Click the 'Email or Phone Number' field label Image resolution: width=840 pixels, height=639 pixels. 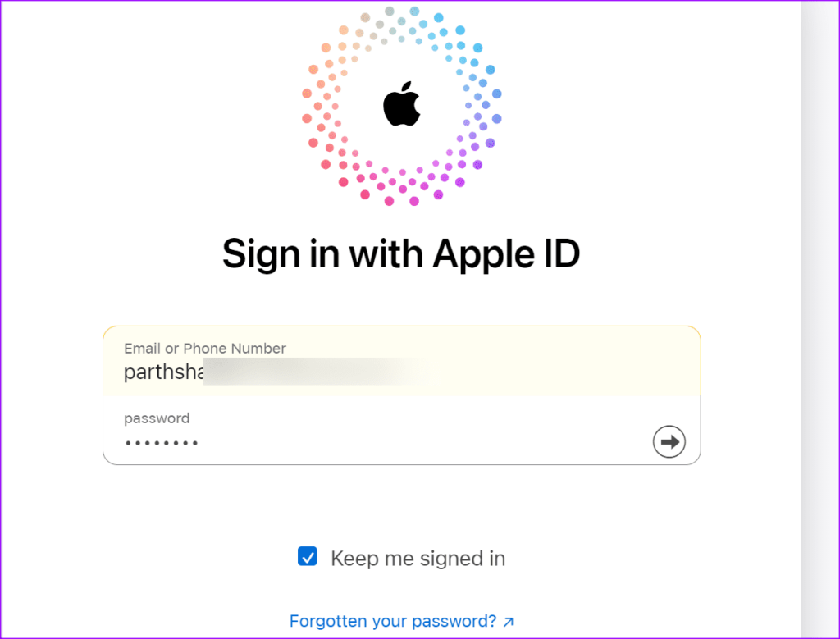204,348
